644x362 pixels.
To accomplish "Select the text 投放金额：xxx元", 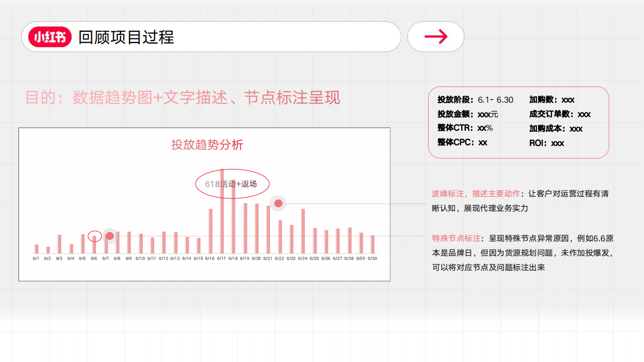I will [x=467, y=114].
